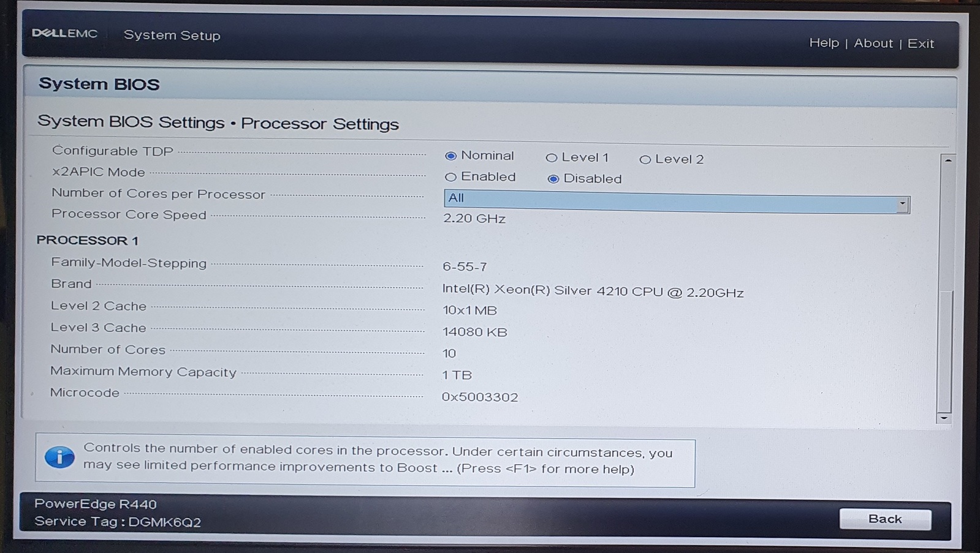980x553 pixels.
Task: Click Processor Core Speed label
Action: tap(129, 214)
